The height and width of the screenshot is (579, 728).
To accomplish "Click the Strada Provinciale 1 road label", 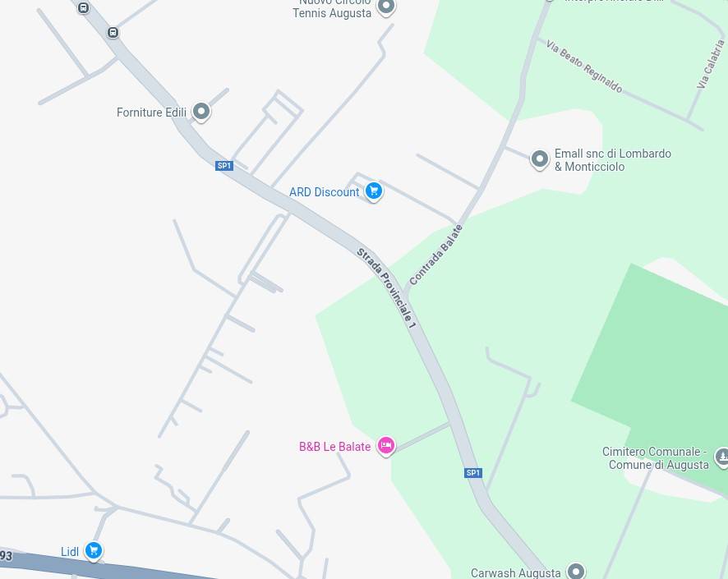I will pos(386,288).
